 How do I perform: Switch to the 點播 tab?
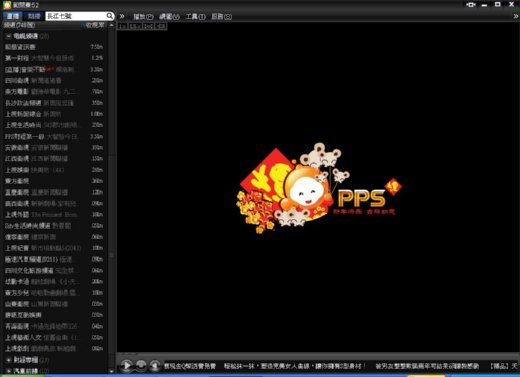[x=33, y=16]
